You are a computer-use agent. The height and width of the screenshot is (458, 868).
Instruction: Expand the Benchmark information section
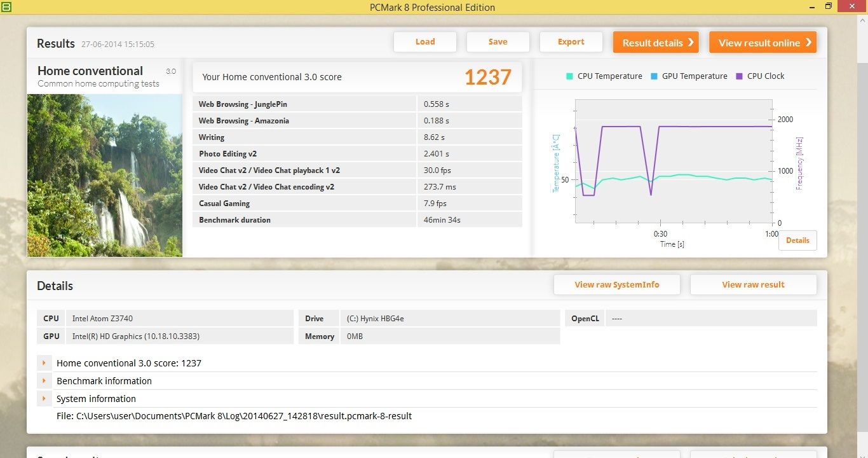point(44,381)
